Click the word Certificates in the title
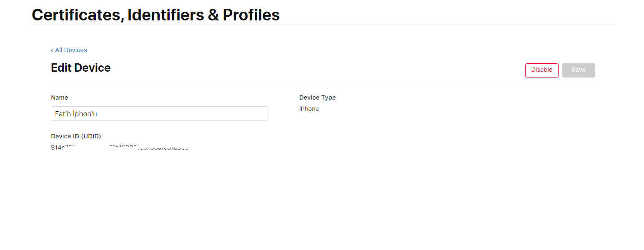 tap(78, 15)
